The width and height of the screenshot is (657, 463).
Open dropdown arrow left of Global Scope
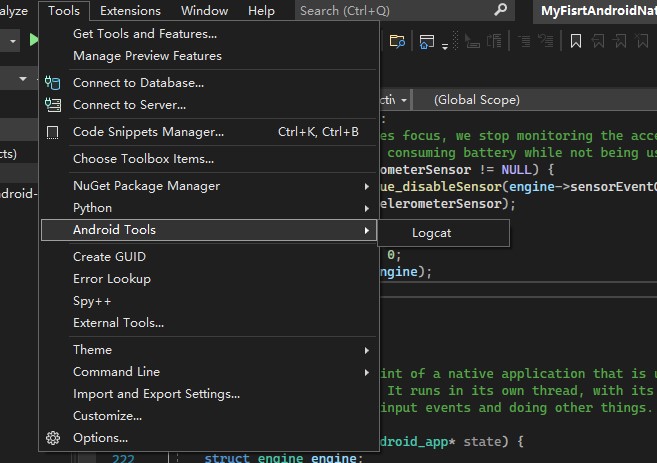(404, 101)
